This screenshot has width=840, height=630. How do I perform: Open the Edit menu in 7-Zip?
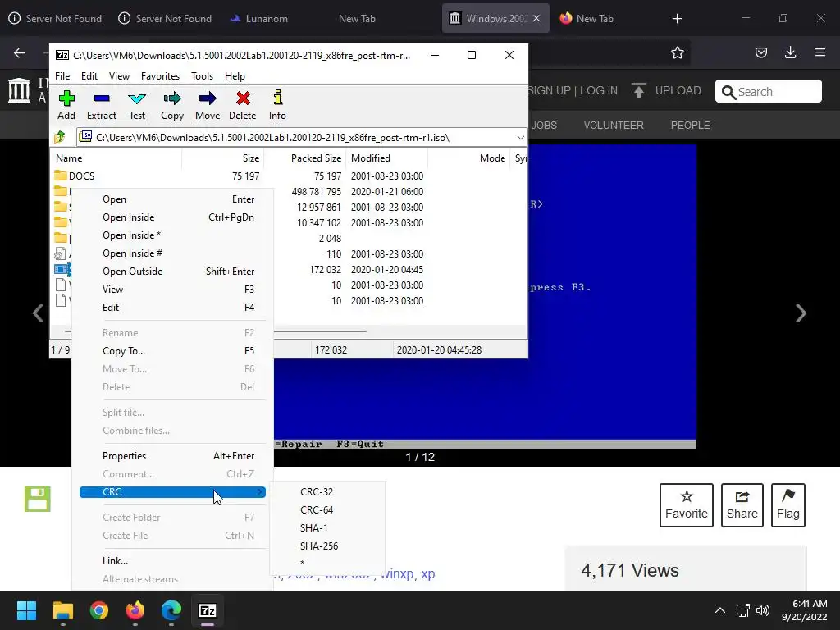[89, 76]
